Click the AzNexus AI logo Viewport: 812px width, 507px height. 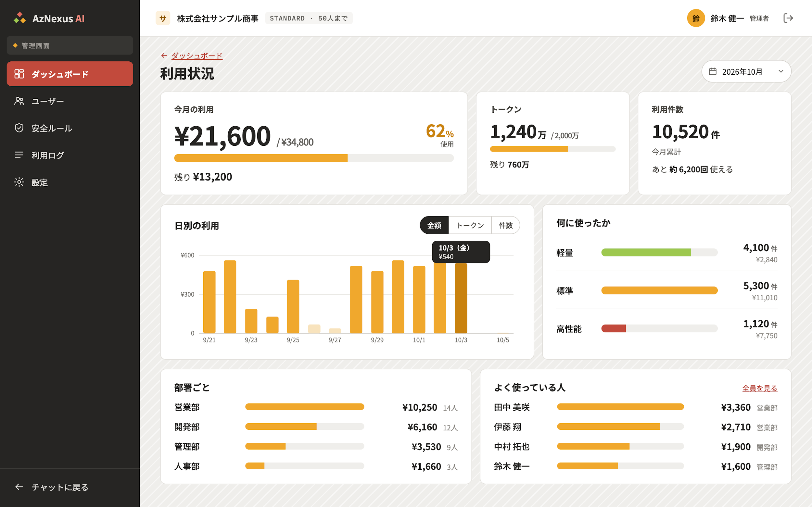click(49, 18)
